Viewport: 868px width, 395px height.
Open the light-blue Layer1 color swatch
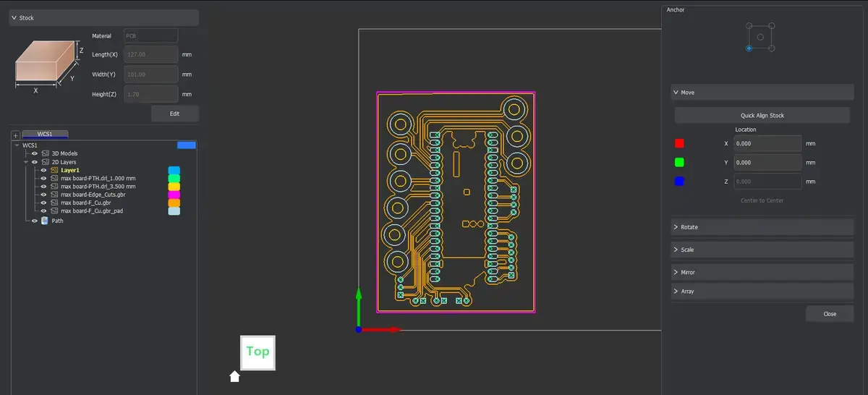[x=174, y=170]
